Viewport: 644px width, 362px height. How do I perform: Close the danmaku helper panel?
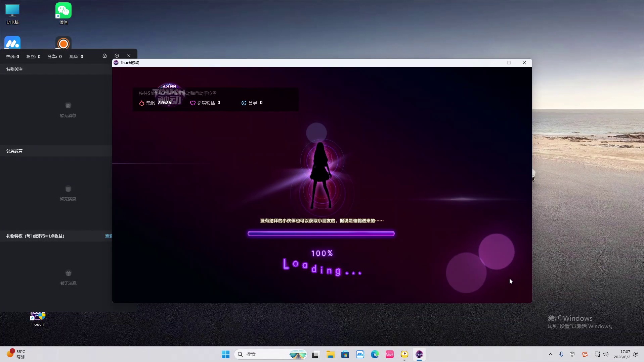click(129, 56)
